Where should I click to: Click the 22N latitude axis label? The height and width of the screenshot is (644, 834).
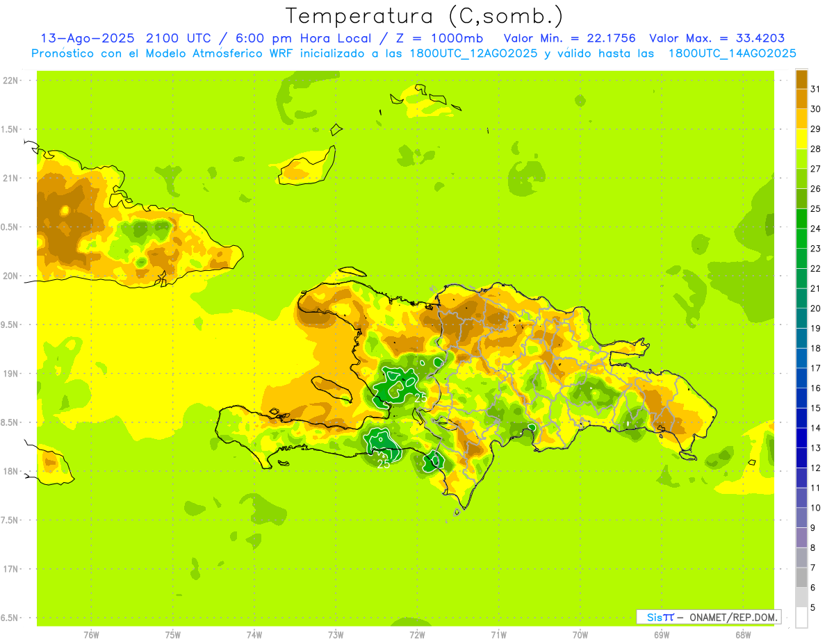10,81
